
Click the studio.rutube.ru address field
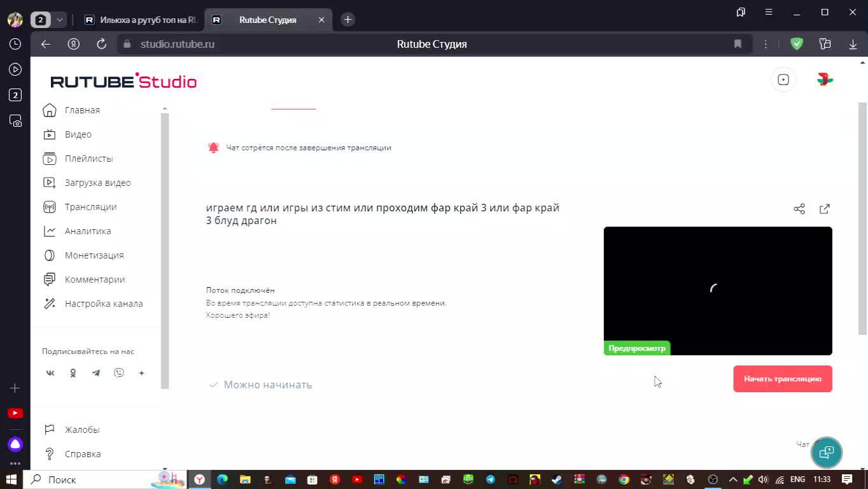pos(178,44)
